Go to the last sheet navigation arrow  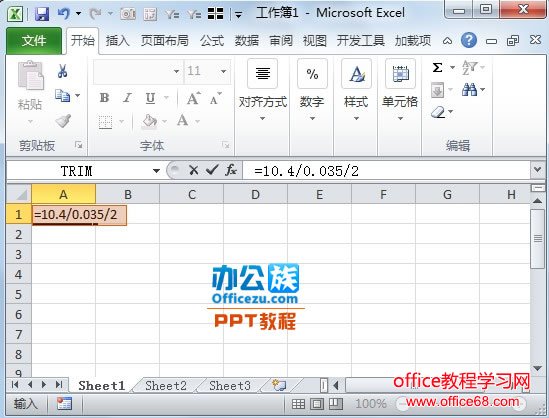(59, 385)
